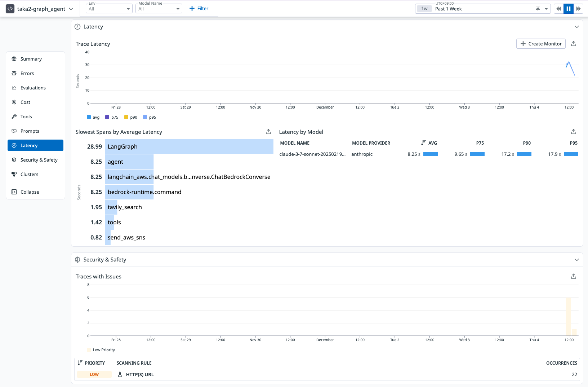Screen dimensions: 588x387
Task: Select the LangGraph span bar
Action: 189,146
